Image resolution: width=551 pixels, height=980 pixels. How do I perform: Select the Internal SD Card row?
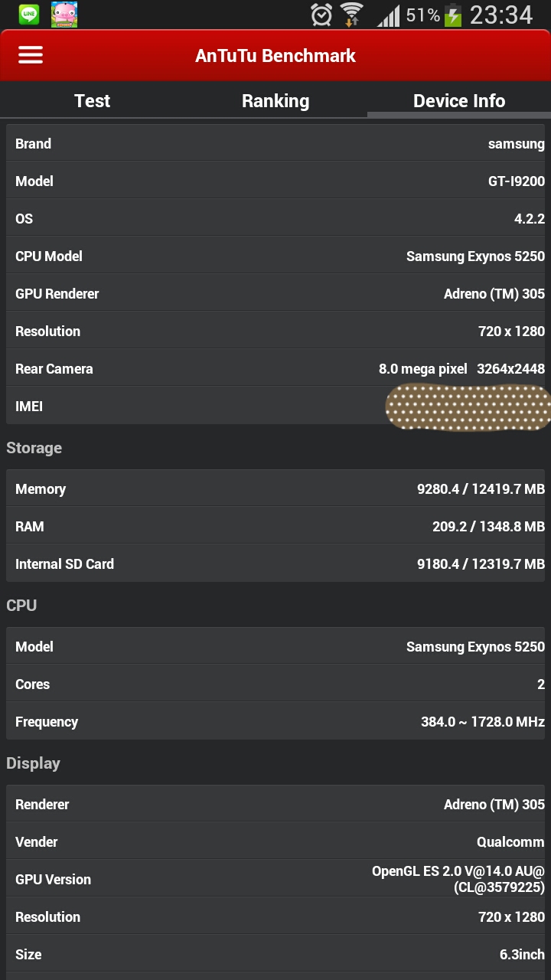[x=275, y=564]
